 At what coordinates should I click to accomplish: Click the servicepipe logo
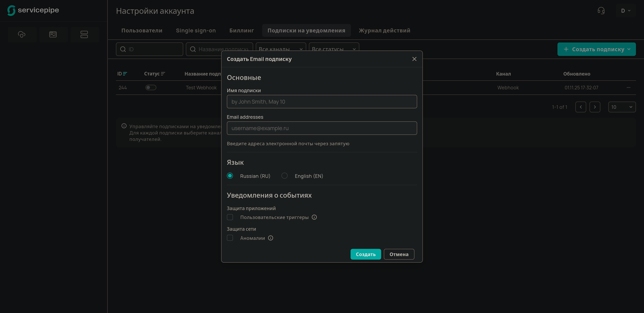pyautogui.click(x=33, y=10)
